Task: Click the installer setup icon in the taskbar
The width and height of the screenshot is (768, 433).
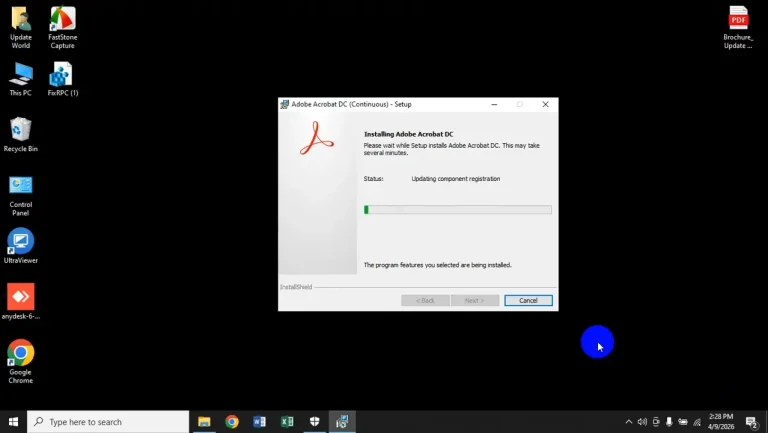Action: click(342, 422)
